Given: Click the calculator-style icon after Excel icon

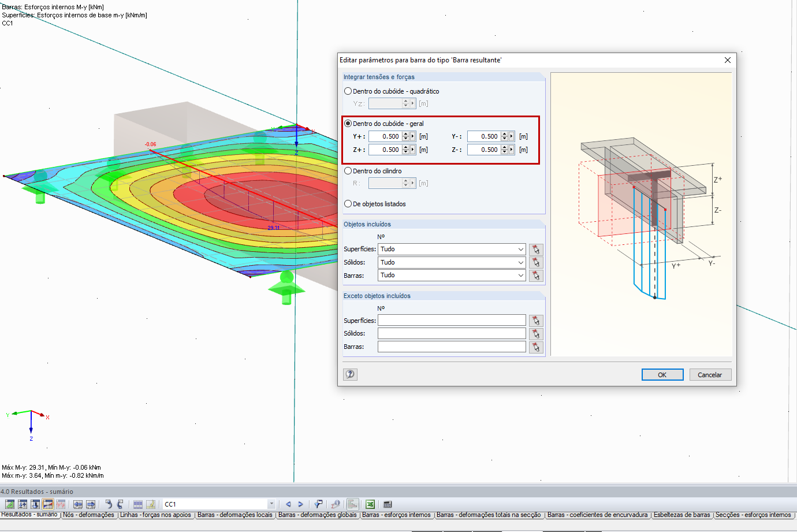Looking at the screenshot, I should tap(388, 504).
